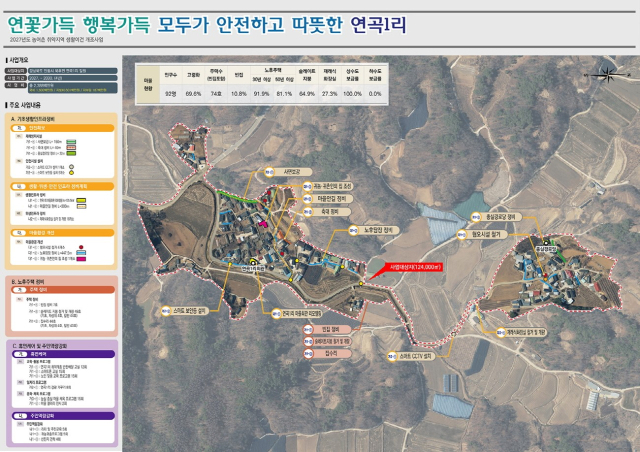Click the 혐오시설 철거 callout label
640x452 pixels.
click(487, 235)
